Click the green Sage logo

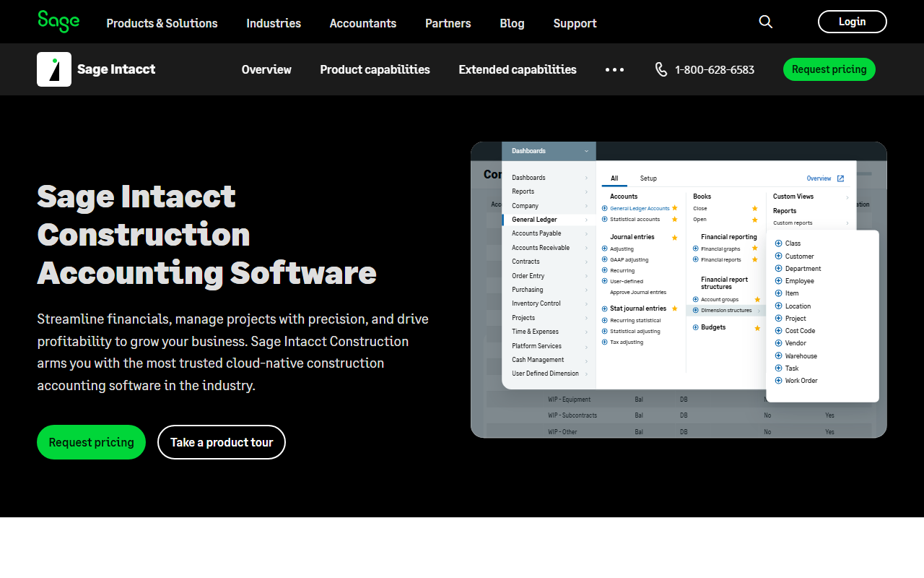coord(58,22)
